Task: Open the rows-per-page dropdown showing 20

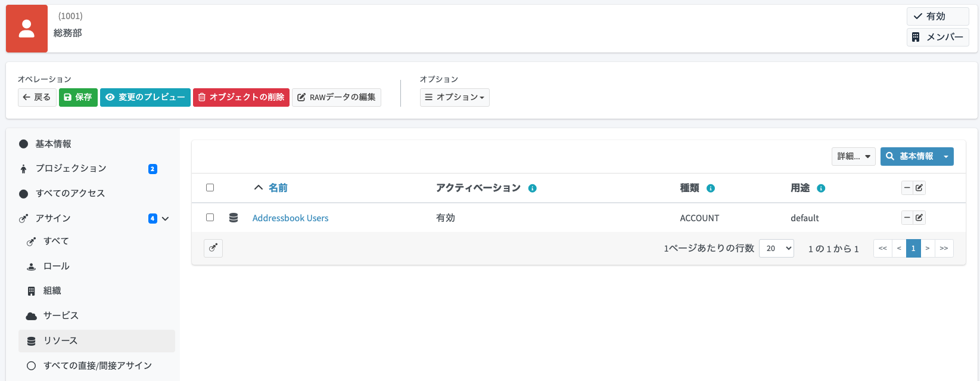Action: click(776, 248)
